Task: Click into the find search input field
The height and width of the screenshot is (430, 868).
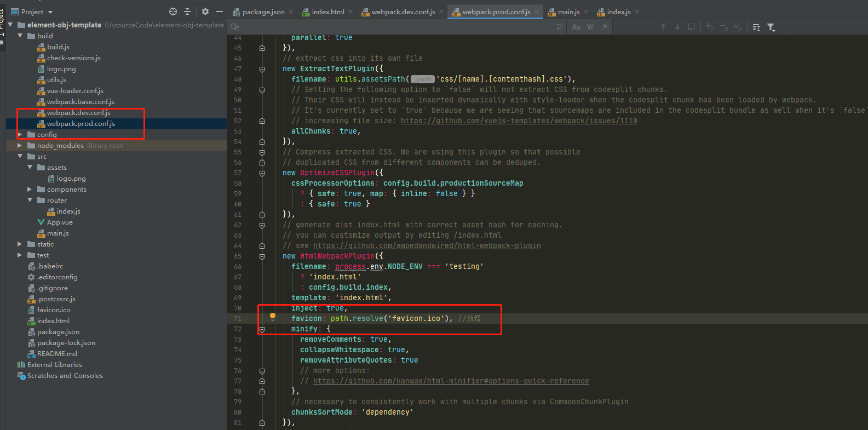Action: point(396,27)
